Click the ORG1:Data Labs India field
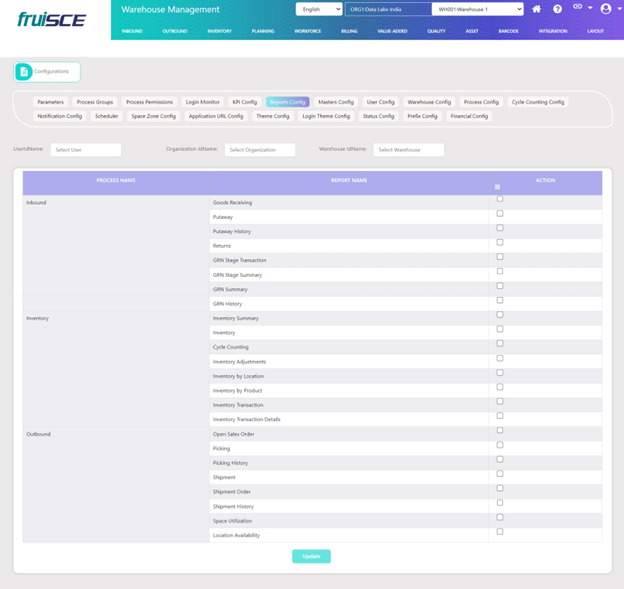Image resolution: width=624 pixels, height=589 pixels. click(388, 9)
